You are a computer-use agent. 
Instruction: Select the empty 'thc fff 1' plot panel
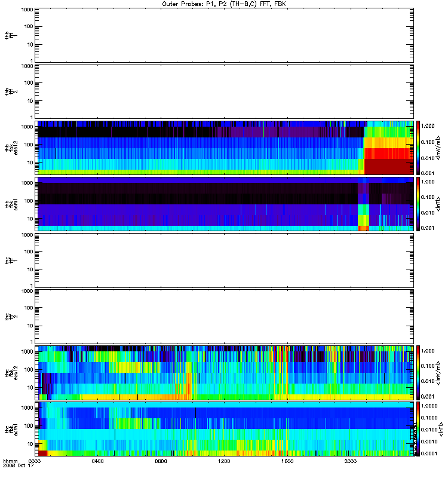pyautogui.click(x=225, y=261)
